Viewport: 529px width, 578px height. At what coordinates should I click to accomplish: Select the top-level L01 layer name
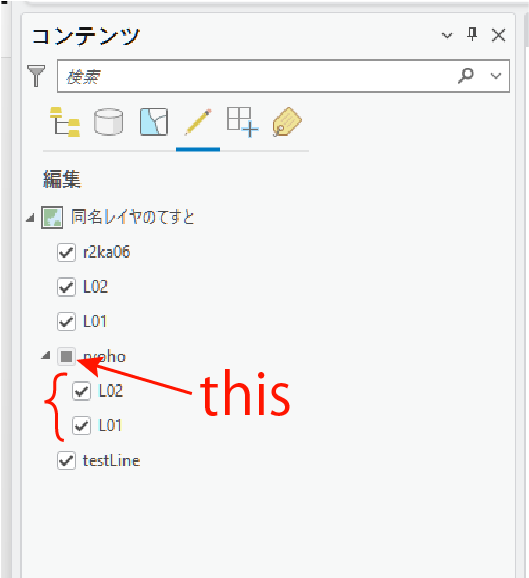click(95, 321)
